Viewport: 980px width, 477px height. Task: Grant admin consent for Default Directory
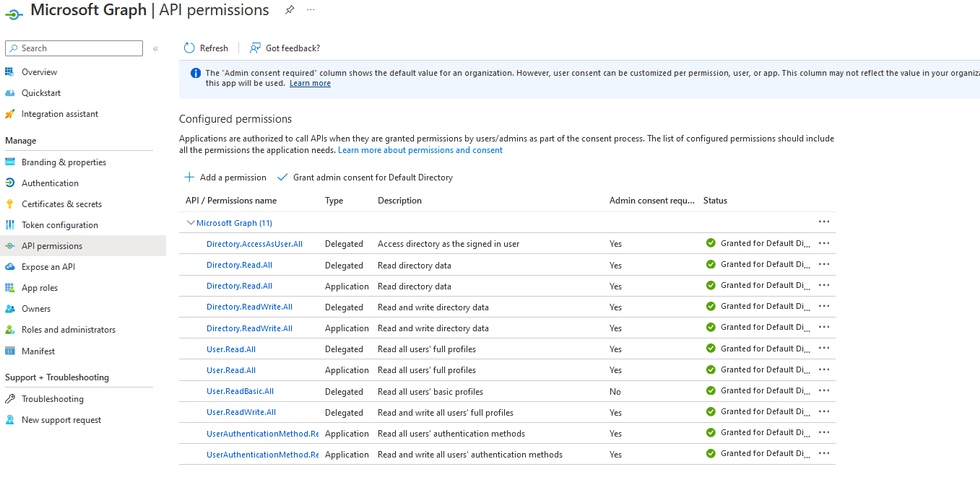[x=365, y=178]
